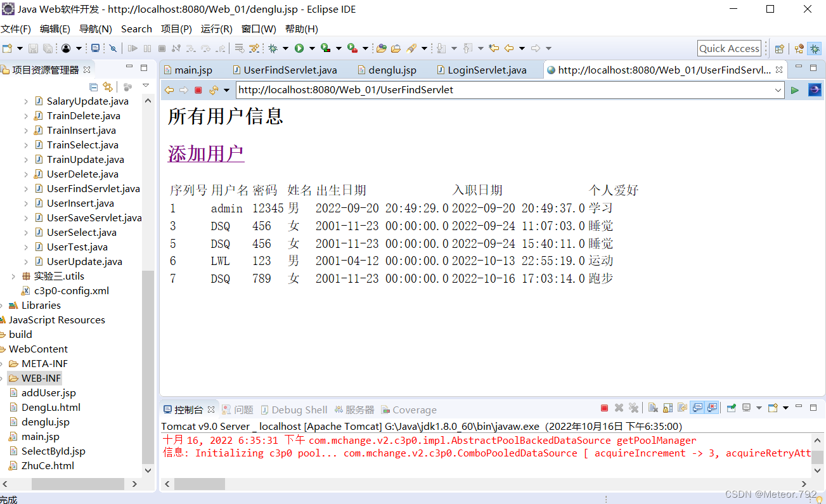This screenshot has width=826, height=504.
Task: Terminate the running Tomcat server
Action: [604, 408]
